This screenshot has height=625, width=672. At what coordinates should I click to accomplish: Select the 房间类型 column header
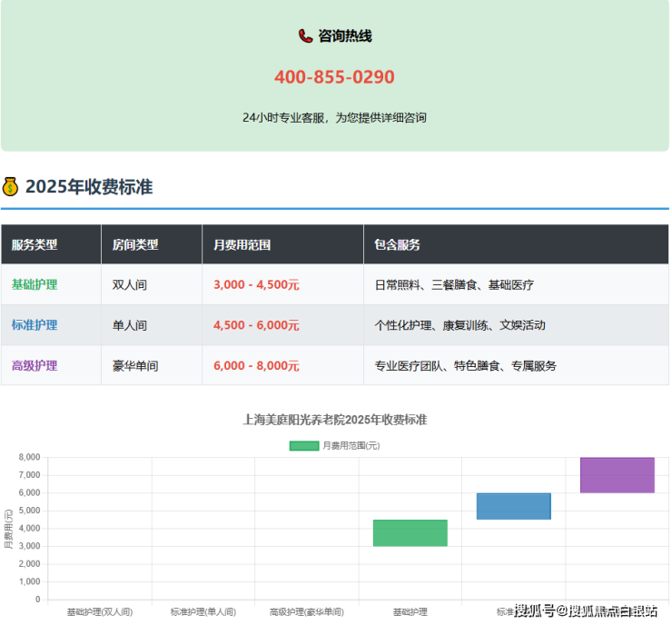pyautogui.click(x=135, y=245)
